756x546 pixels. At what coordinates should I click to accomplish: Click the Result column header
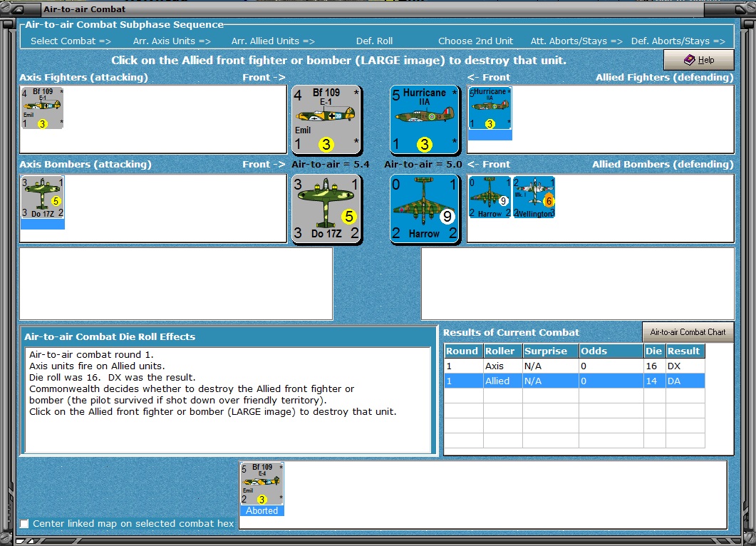pos(685,351)
